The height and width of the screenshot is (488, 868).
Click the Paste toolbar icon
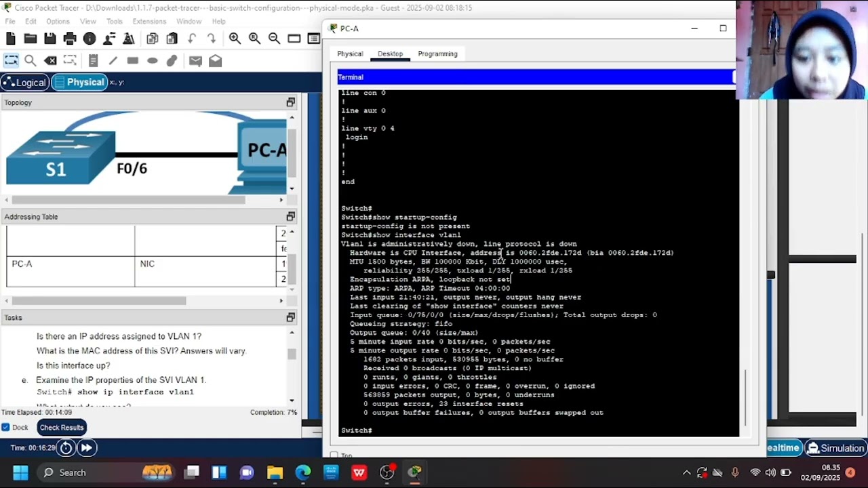[172, 39]
